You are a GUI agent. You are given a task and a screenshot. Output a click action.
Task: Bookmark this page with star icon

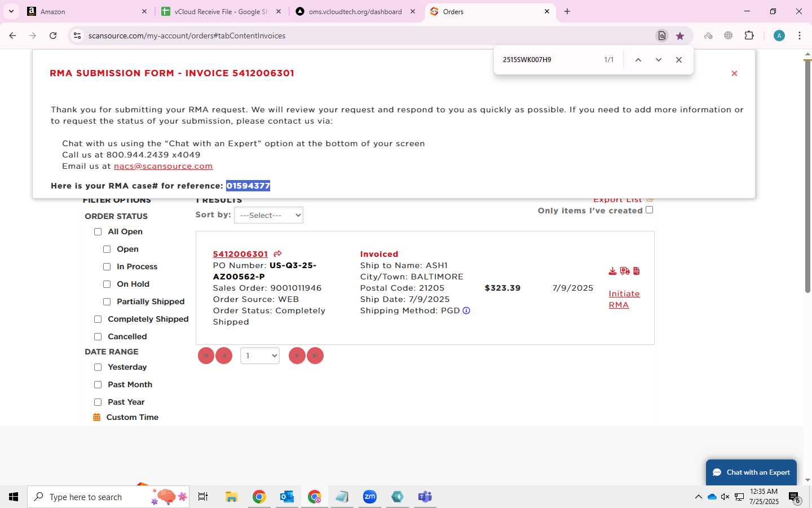coord(680,36)
